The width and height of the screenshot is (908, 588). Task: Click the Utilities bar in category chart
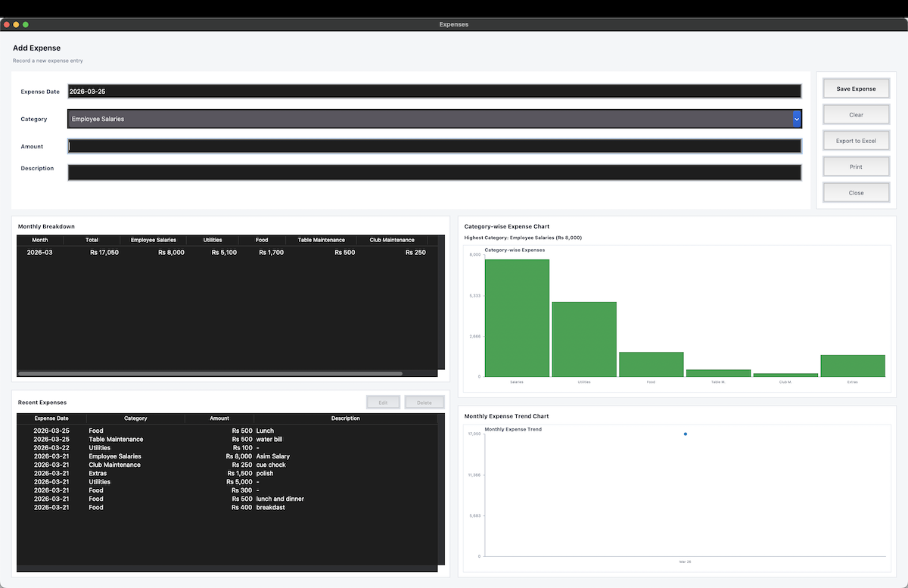pyautogui.click(x=584, y=339)
